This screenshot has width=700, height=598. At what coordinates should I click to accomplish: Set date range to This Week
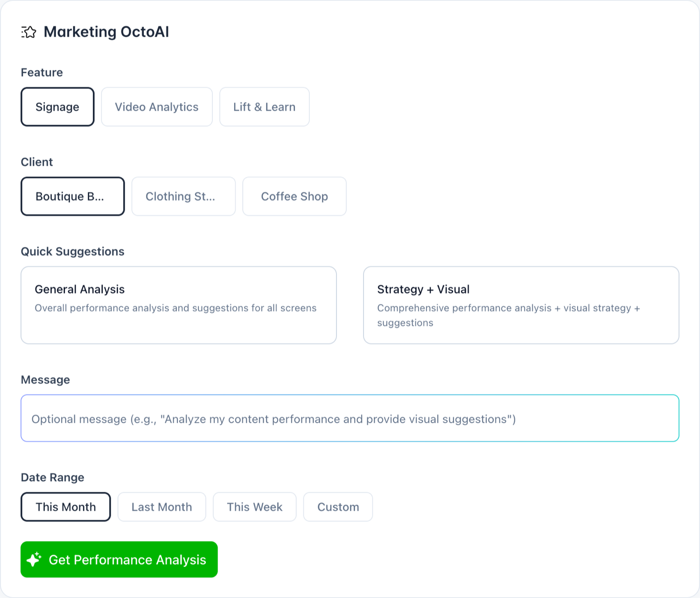(x=255, y=507)
